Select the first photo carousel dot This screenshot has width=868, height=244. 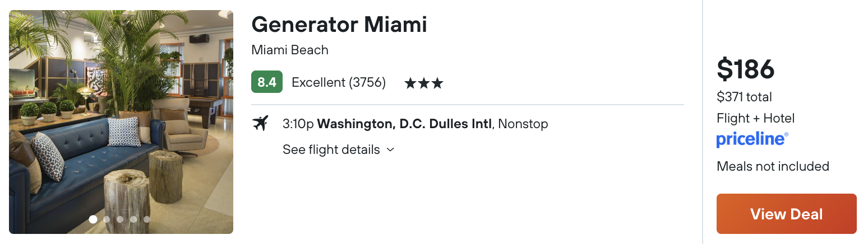click(93, 219)
